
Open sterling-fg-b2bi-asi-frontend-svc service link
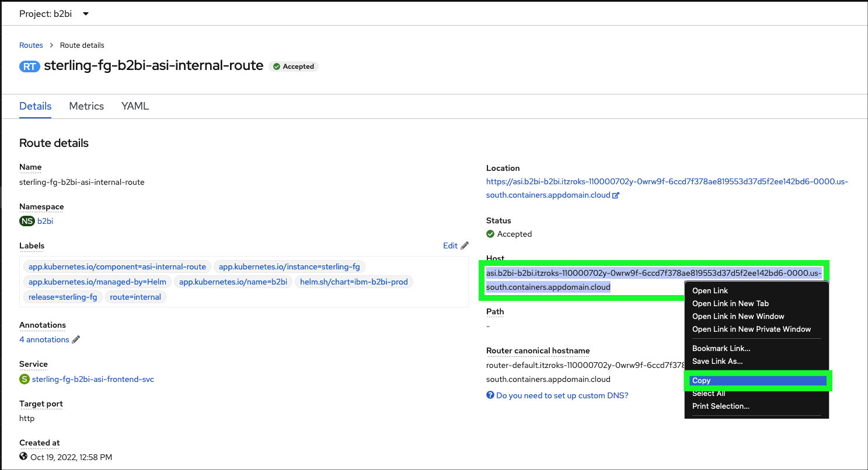coord(93,379)
